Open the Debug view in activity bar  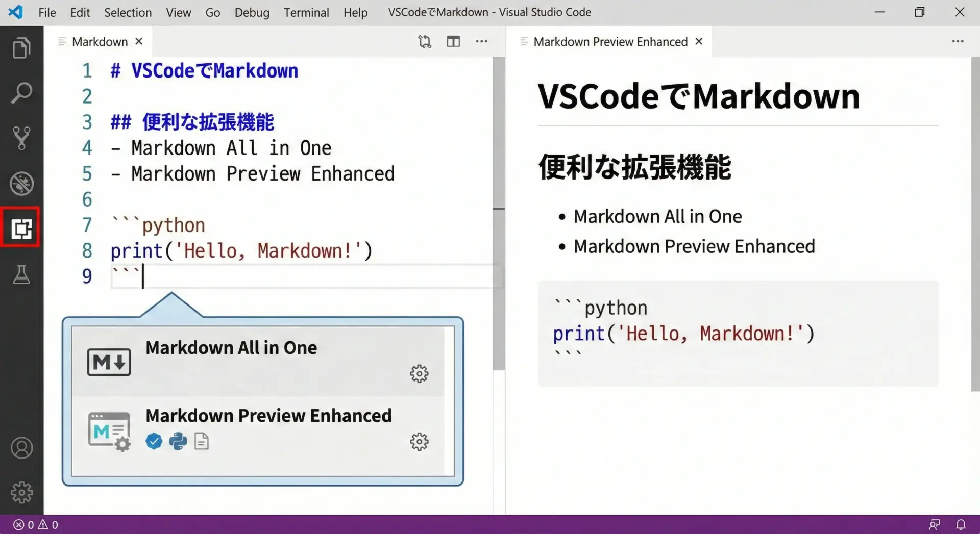(21, 184)
